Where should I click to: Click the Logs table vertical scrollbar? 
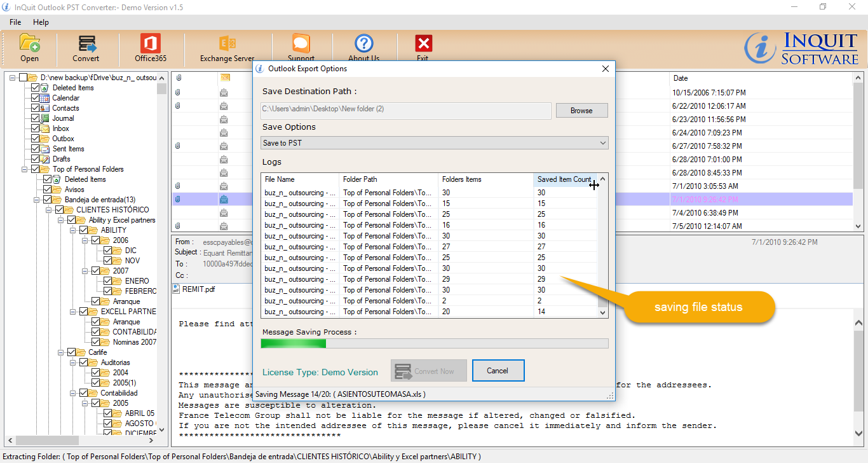pyautogui.click(x=602, y=245)
